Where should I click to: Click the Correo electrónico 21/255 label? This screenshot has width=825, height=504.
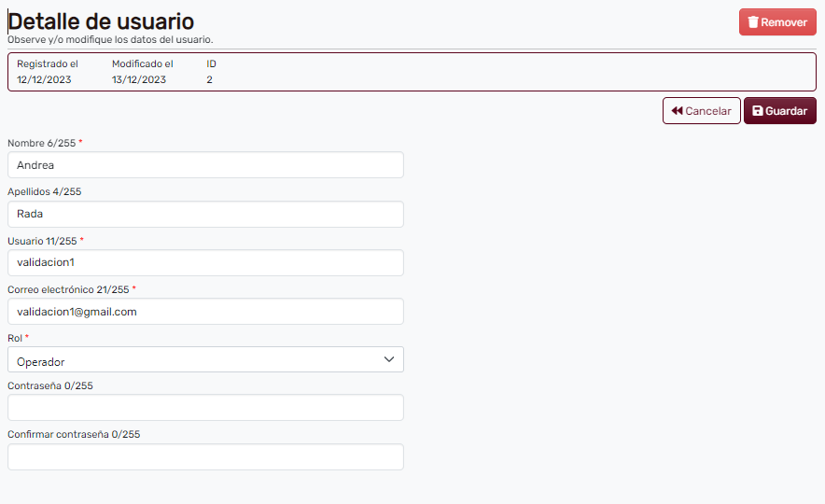[68, 289]
